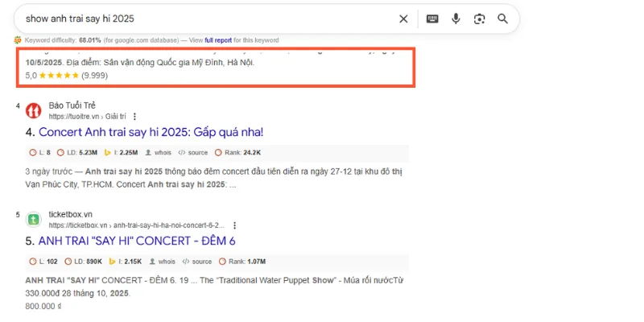Click whois under the Tuổi Trẻ result

pyautogui.click(x=161, y=152)
